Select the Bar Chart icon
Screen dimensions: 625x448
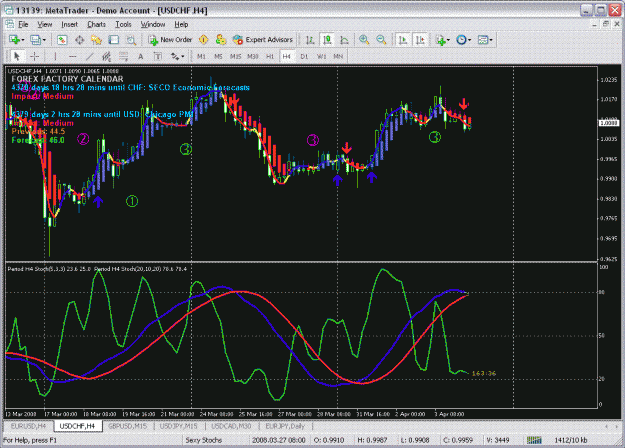(x=310, y=39)
